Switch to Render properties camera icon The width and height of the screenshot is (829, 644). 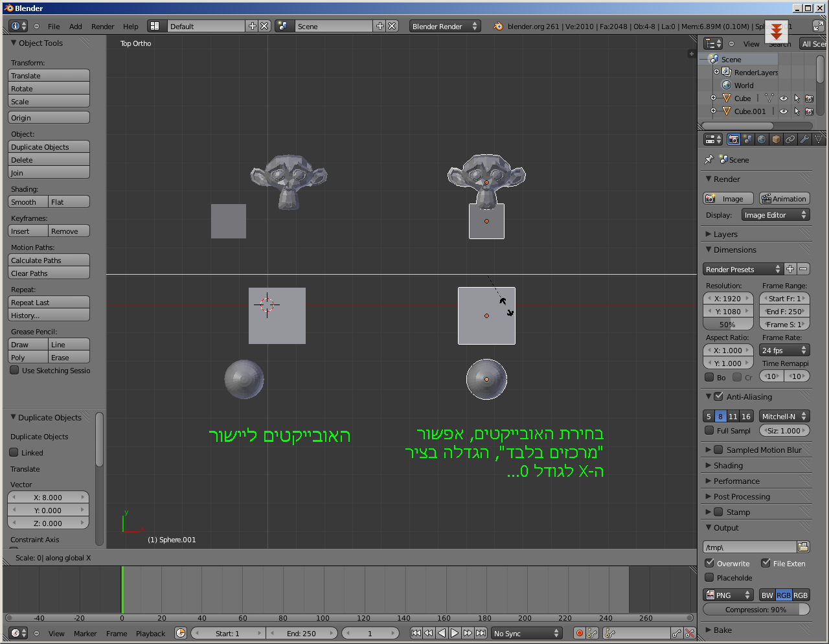[x=734, y=139]
